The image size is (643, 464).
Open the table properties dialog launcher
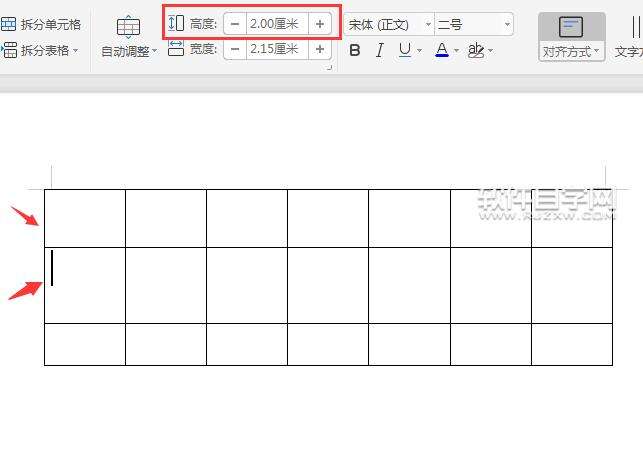pos(329,68)
